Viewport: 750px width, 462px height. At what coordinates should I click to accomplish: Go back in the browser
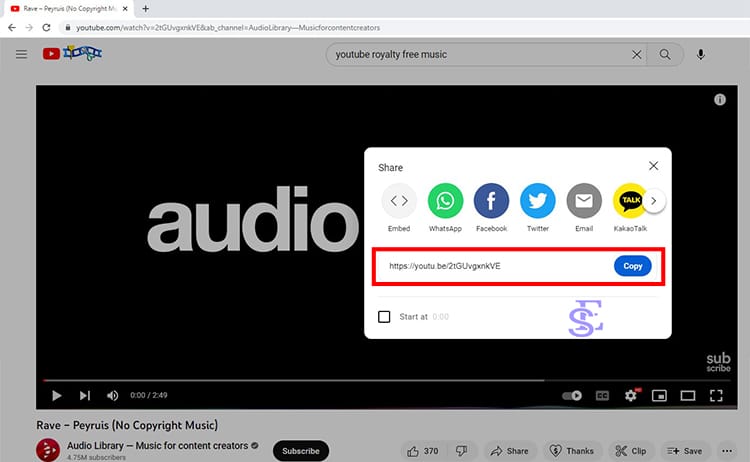pos(12,28)
